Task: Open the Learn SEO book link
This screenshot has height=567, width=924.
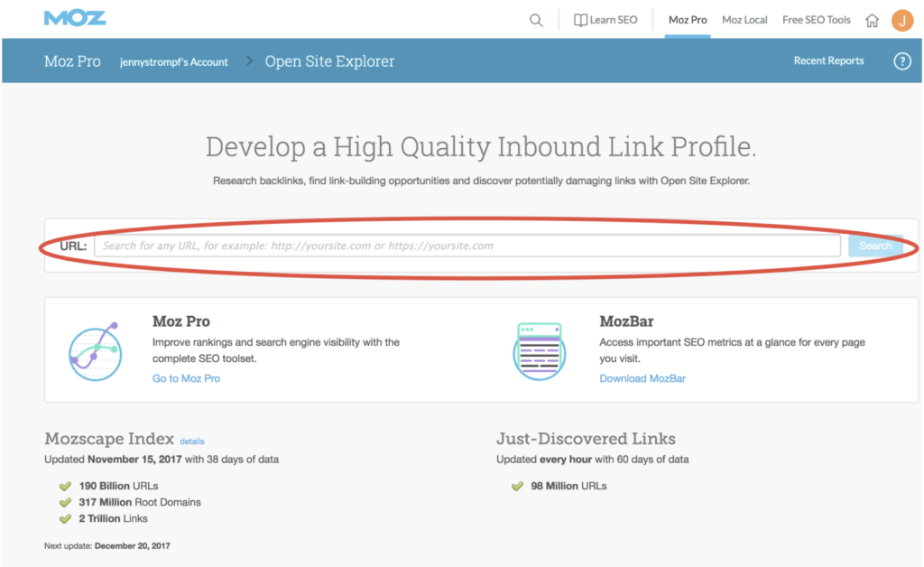Action: [605, 20]
